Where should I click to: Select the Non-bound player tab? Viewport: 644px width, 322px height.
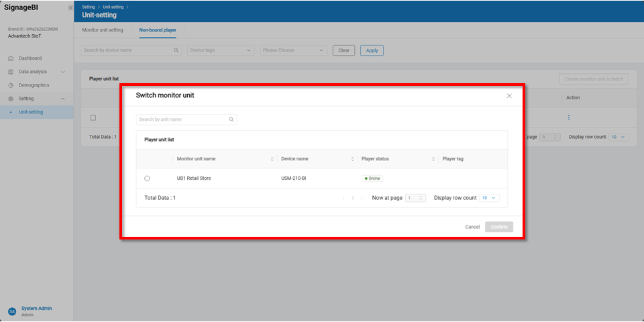tap(158, 30)
